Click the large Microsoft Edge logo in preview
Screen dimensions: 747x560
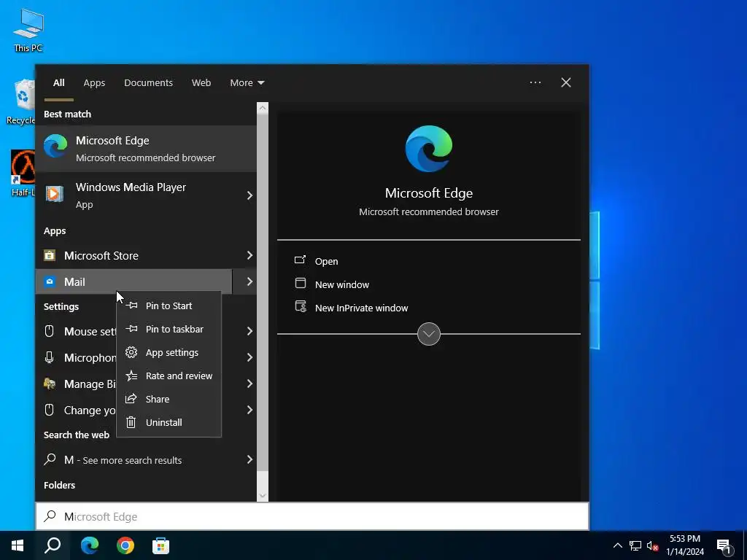coord(429,149)
